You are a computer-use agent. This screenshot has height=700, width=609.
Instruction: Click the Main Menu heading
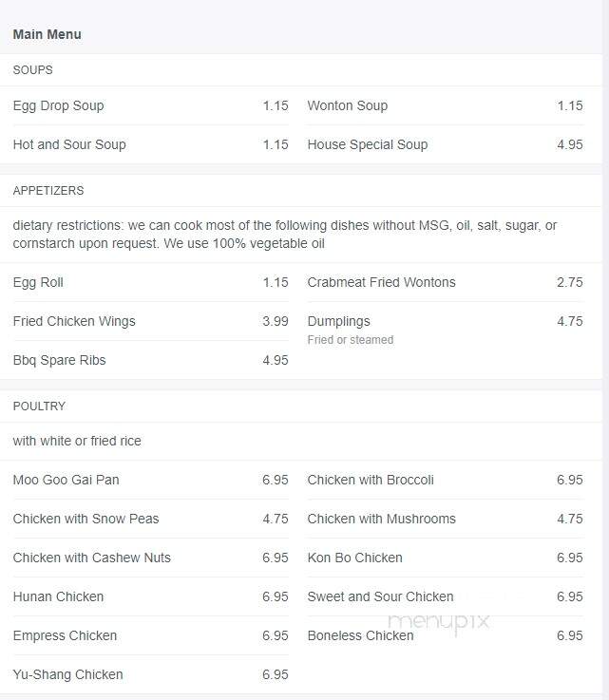tap(47, 34)
